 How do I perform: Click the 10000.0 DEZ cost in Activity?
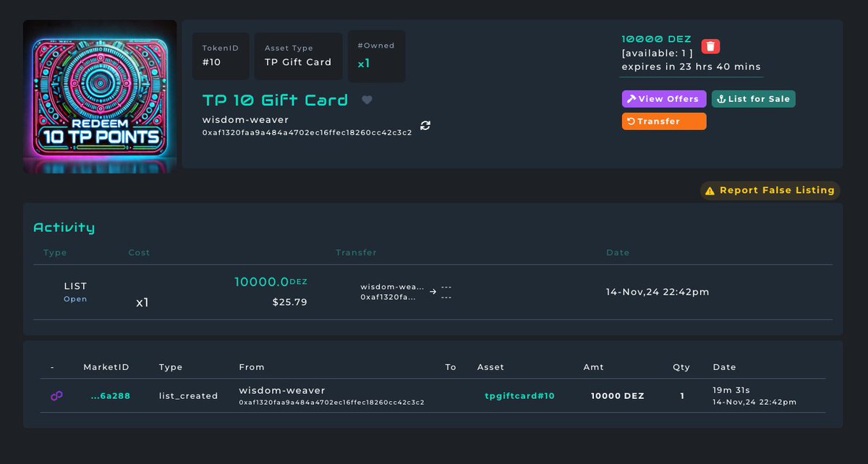click(271, 282)
